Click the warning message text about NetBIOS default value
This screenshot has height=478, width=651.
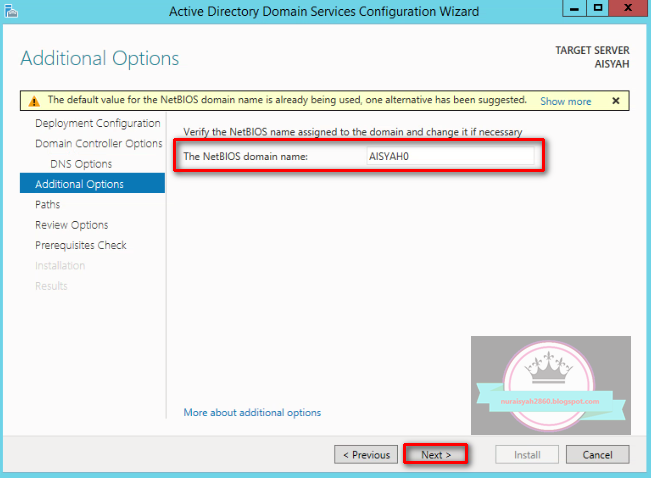287,100
